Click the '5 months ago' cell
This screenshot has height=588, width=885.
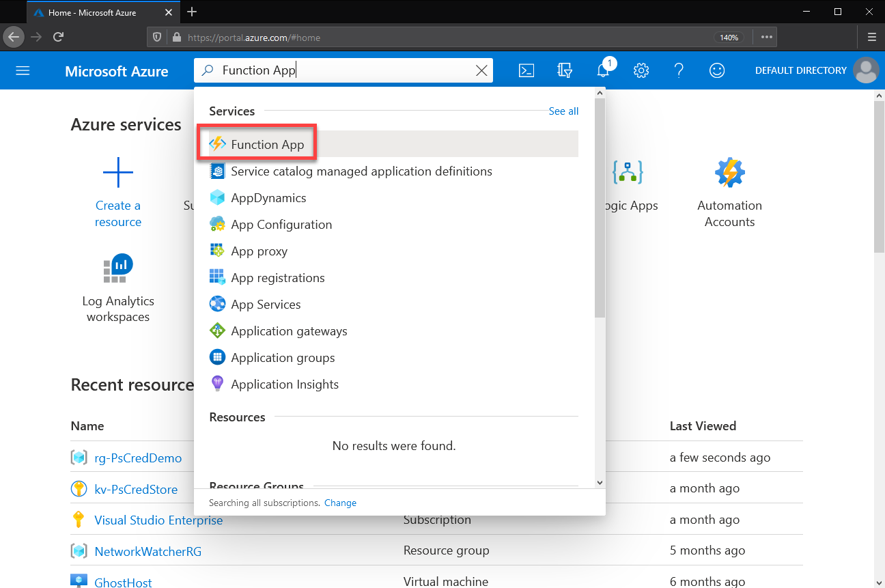point(707,550)
